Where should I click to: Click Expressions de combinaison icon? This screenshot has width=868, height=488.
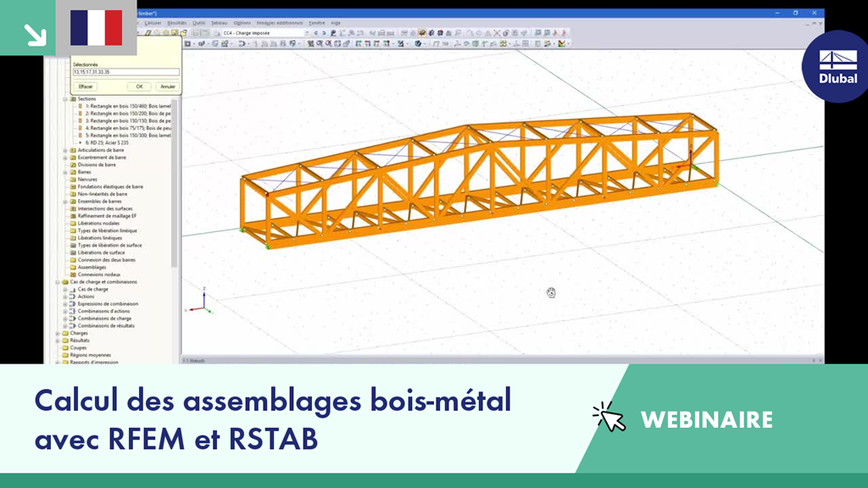(x=73, y=304)
